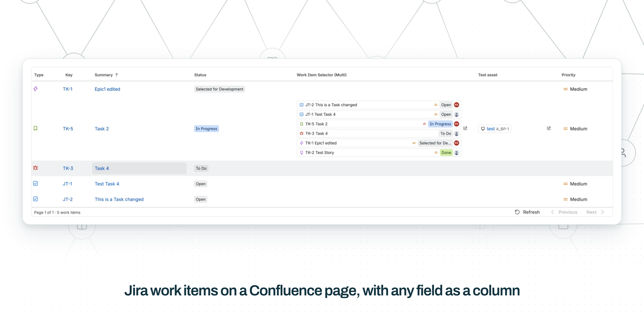Click the Work Item Selector (Multi) header
Viewport: 644px width, 315px height.
[322, 75]
